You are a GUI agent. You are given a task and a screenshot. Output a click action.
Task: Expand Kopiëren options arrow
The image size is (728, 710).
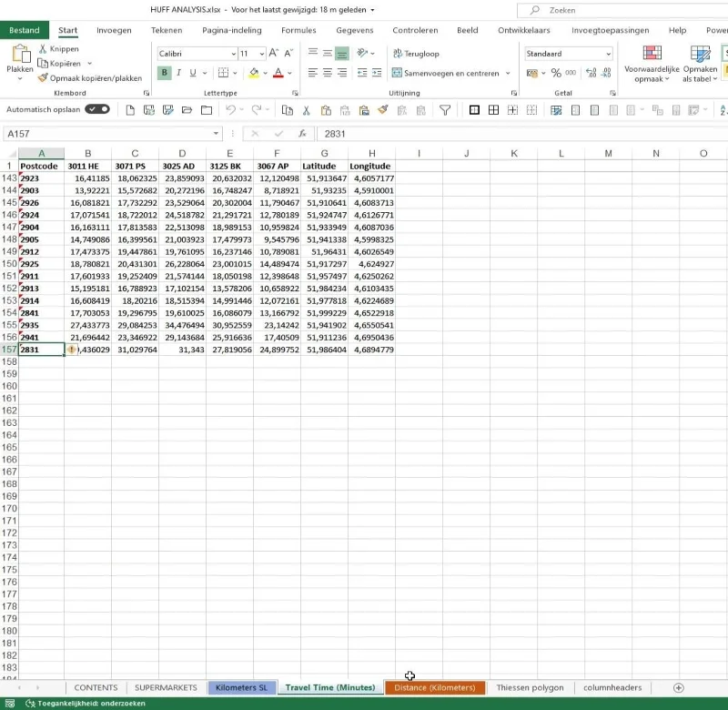click(89, 63)
